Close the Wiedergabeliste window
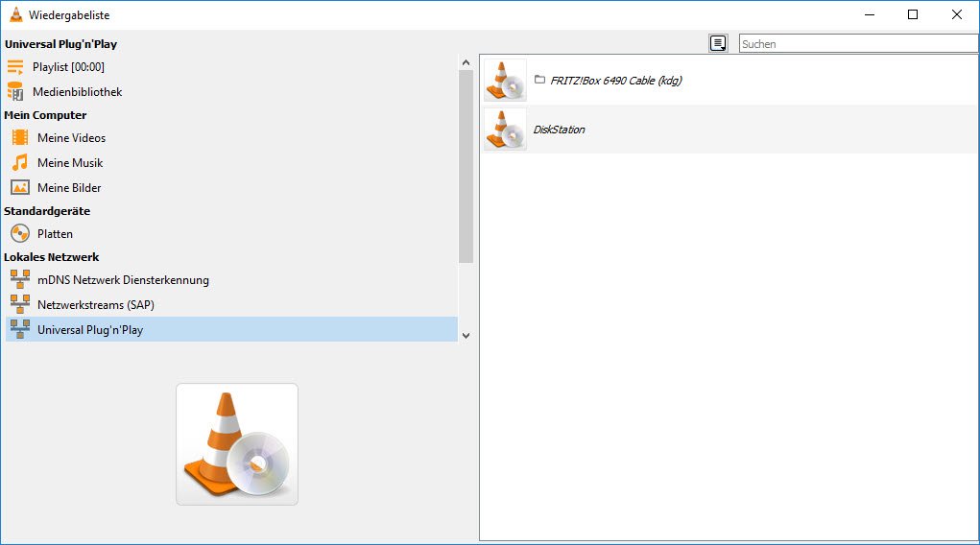Screen dimensions: 980x545 [957, 14]
